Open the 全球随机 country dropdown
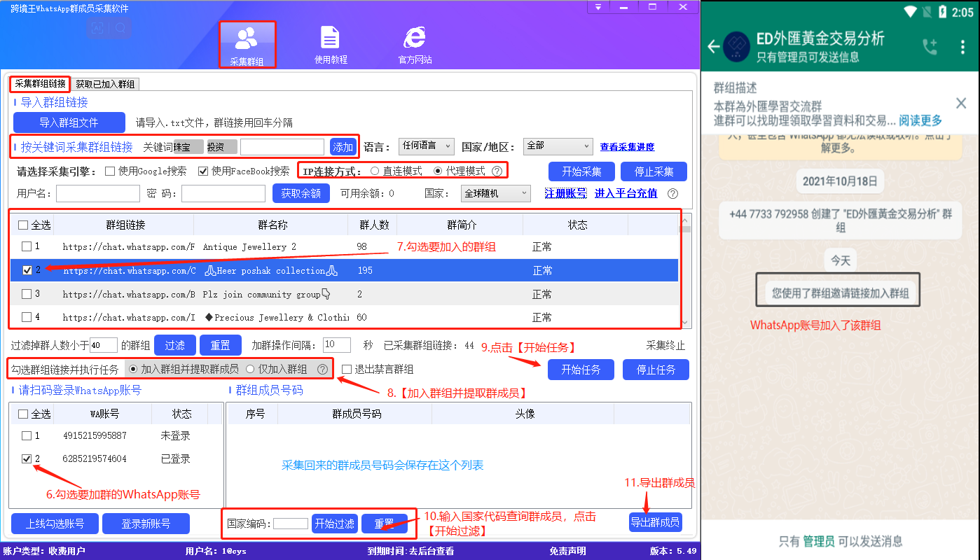The height and width of the screenshot is (560, 980). click(495, 193)
